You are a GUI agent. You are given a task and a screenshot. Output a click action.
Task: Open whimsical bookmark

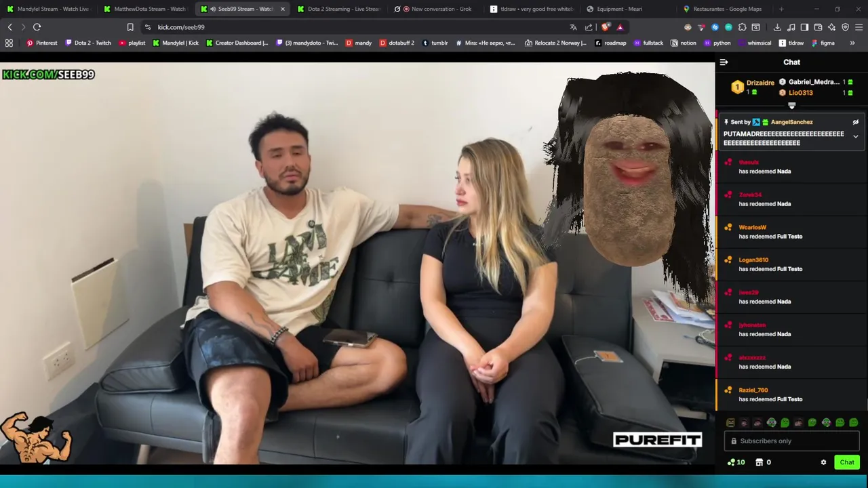[x=754, y=43]
